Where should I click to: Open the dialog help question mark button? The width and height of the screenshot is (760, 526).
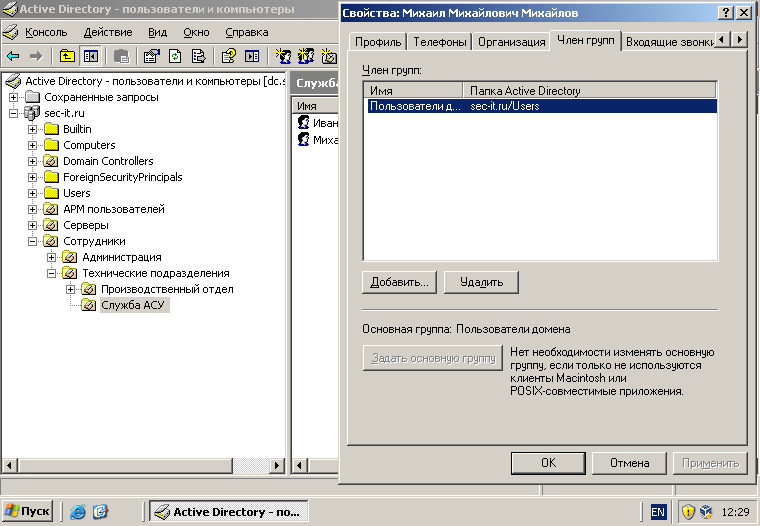coord(725,13)
